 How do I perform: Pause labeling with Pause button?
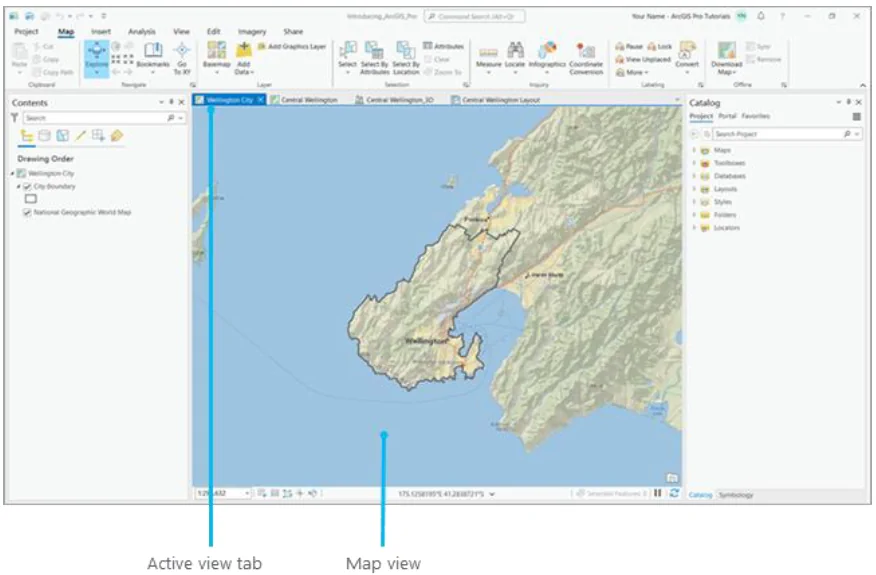[629, 46]
